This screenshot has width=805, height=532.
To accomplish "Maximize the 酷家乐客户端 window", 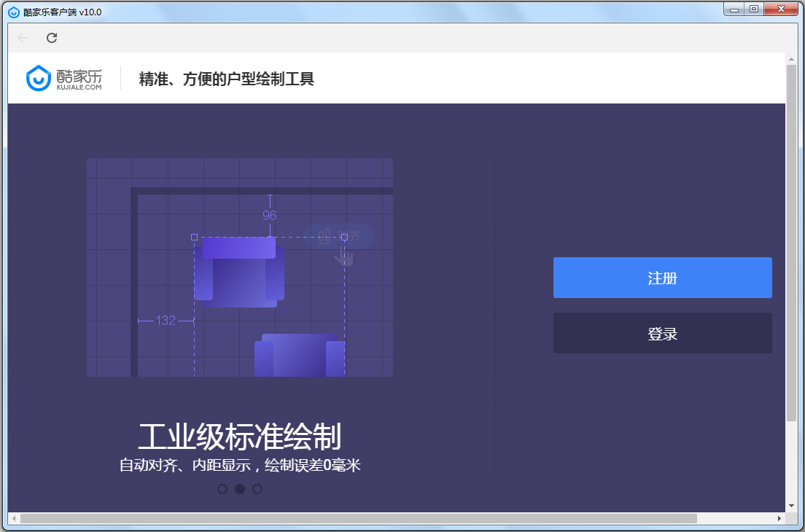I will tap(754, 9).
